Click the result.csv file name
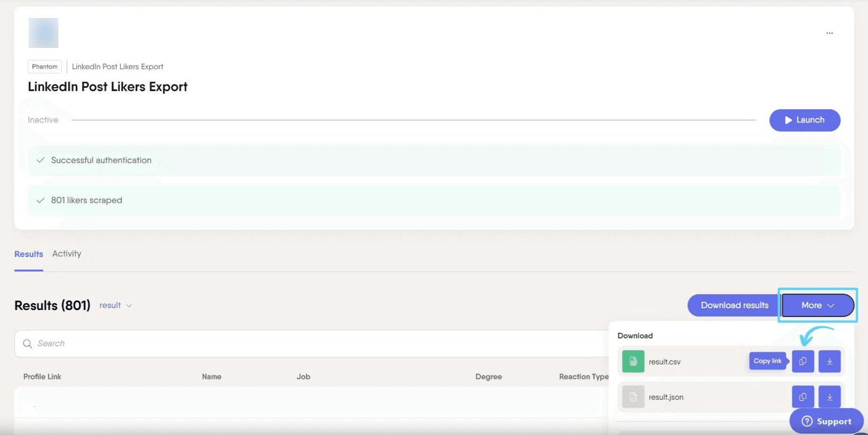Viewport: 868px width, 435px height. [664, 362]
